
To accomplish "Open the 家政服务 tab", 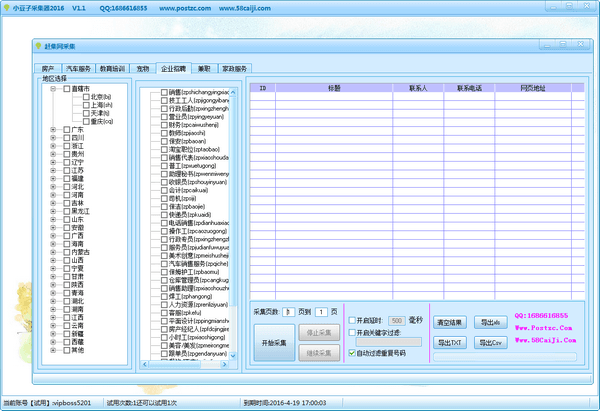I will pyautogui.click(x=236, y=69).
